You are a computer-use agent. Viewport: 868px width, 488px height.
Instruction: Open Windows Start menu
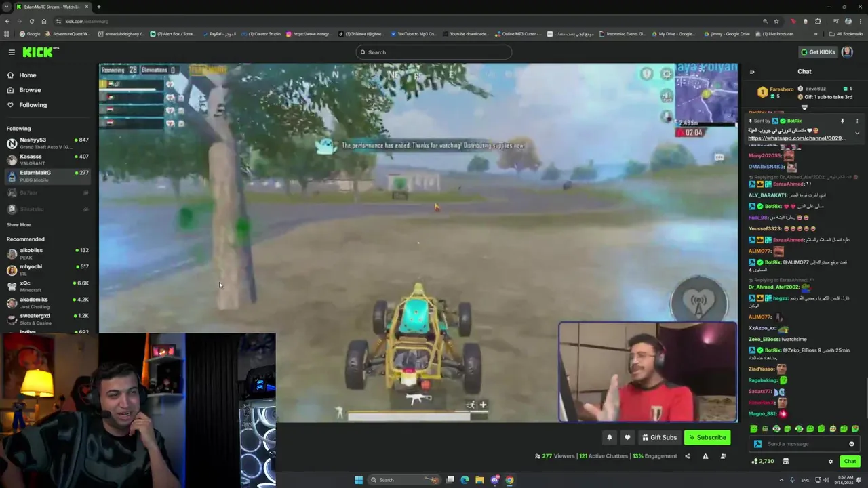359,480
